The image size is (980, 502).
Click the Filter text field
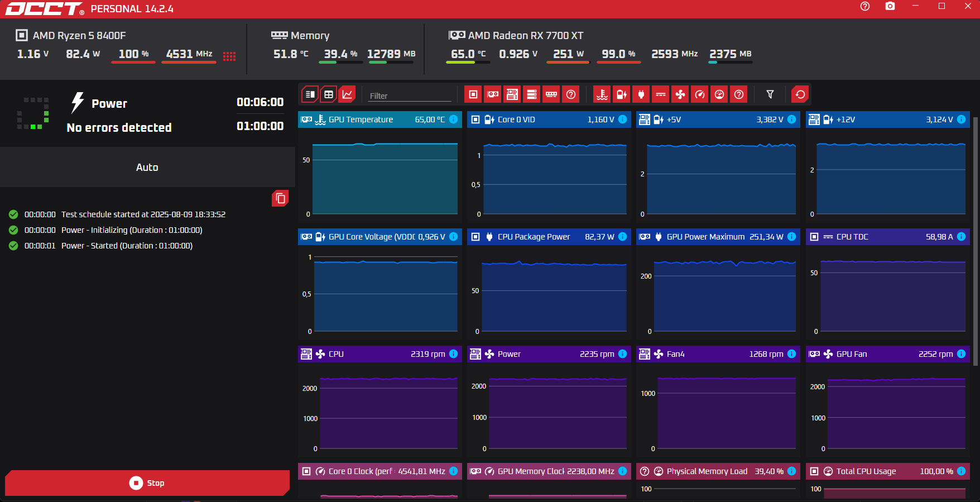(x=410, y=95)
